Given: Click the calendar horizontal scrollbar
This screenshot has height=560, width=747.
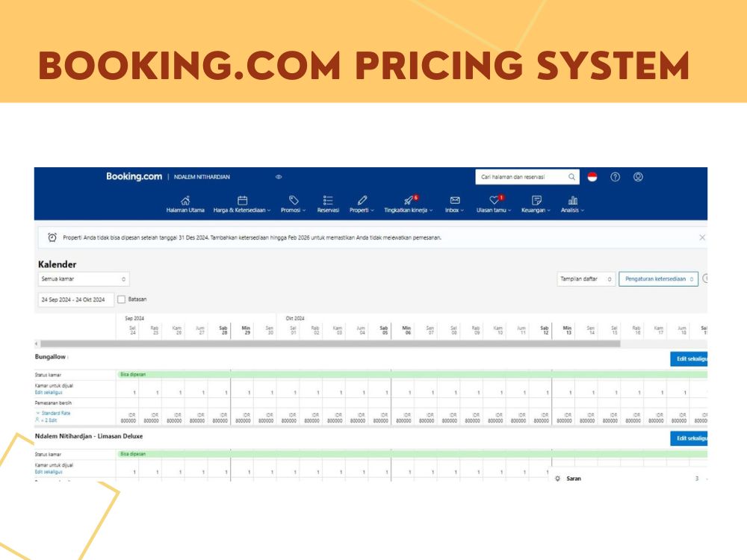Looking at the screenshot, I should click(330, 343).
